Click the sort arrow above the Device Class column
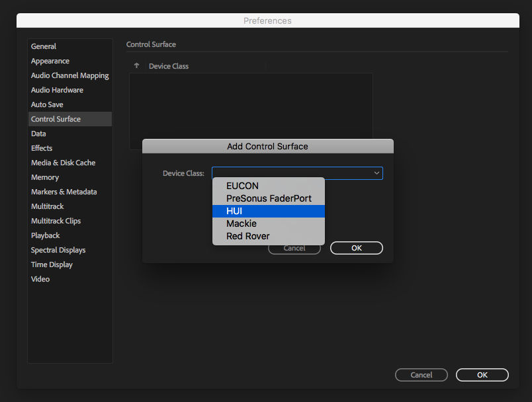532x402 pixels. [x=136, y=65]
